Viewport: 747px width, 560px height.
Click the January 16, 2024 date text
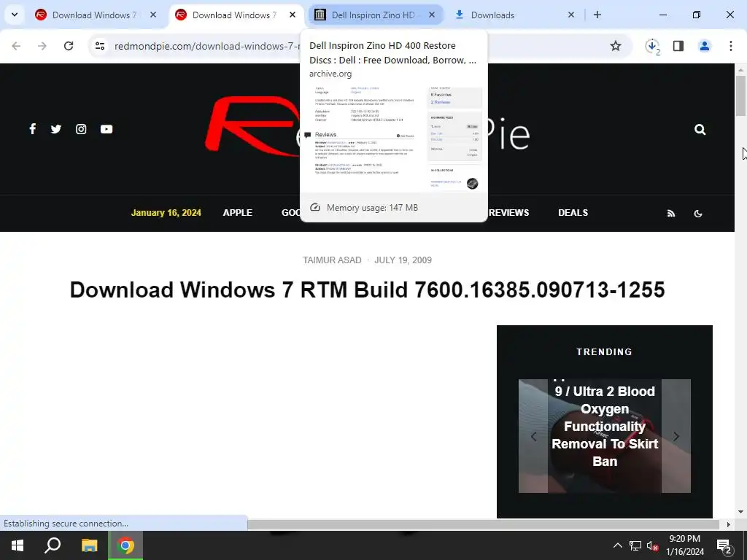[166, 213]
